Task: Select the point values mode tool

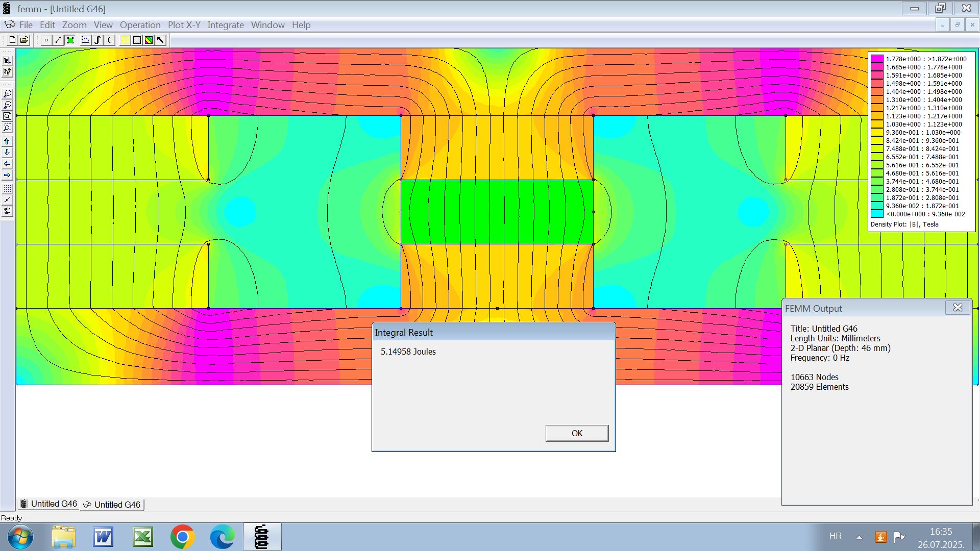Action: coord(46,40)
